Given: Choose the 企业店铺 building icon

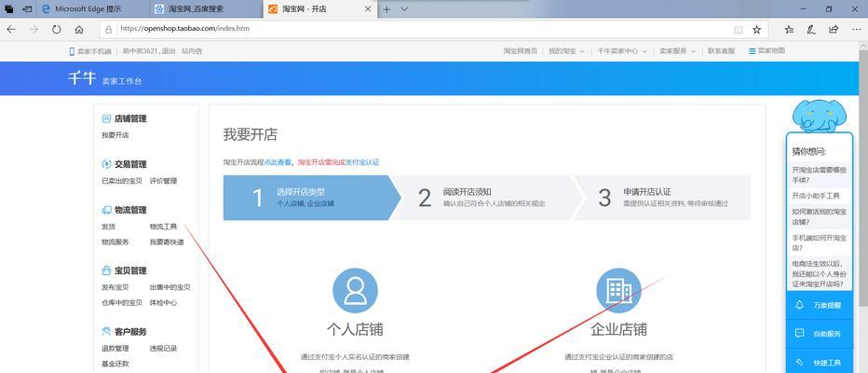Looking at the screenshot, I should click(618, 291).
